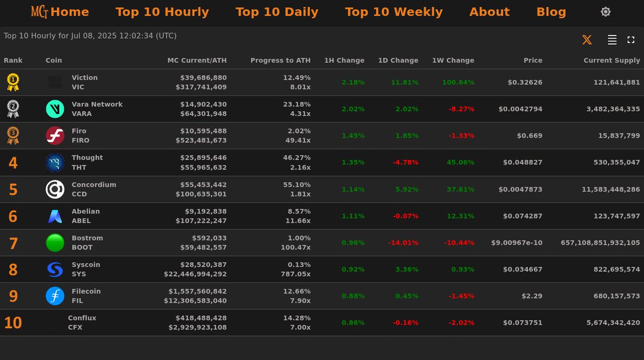Screen dimensions: 644x360
Task: Select the About menu item
Action: (x=489, y=11)
